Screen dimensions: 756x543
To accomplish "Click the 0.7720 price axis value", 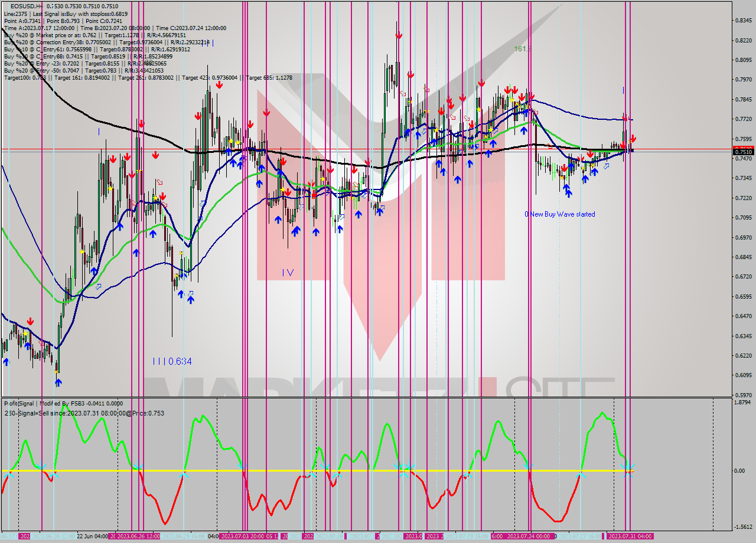I will click(x=743, y=119).
